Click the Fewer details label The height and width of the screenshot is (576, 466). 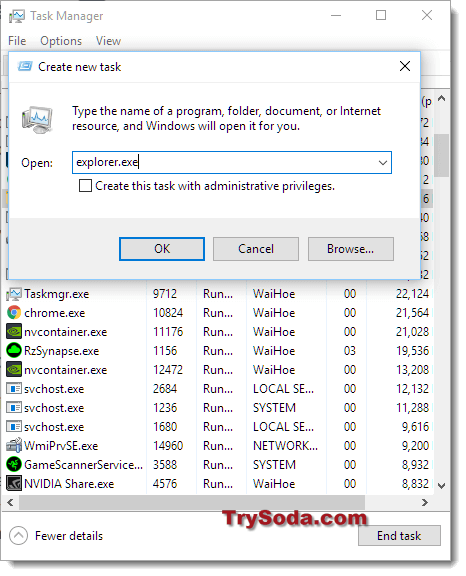pyautogui.click(x=69, y=536)
